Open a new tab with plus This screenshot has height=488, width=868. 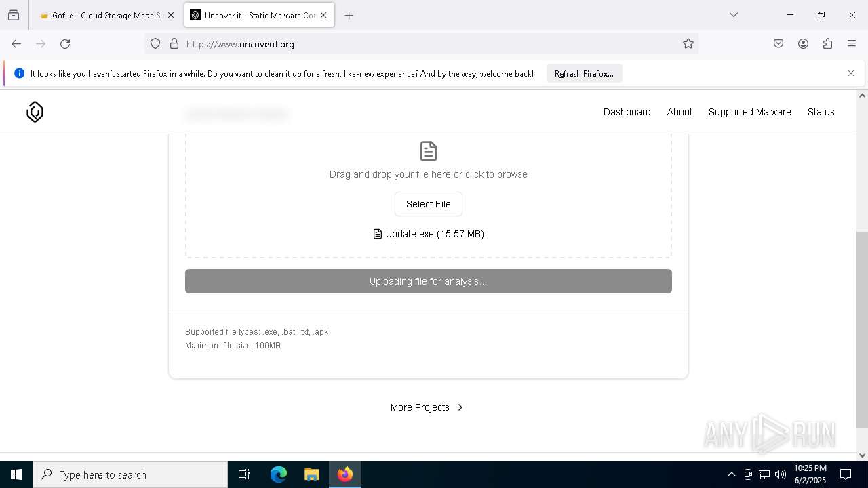pos(349,15)
